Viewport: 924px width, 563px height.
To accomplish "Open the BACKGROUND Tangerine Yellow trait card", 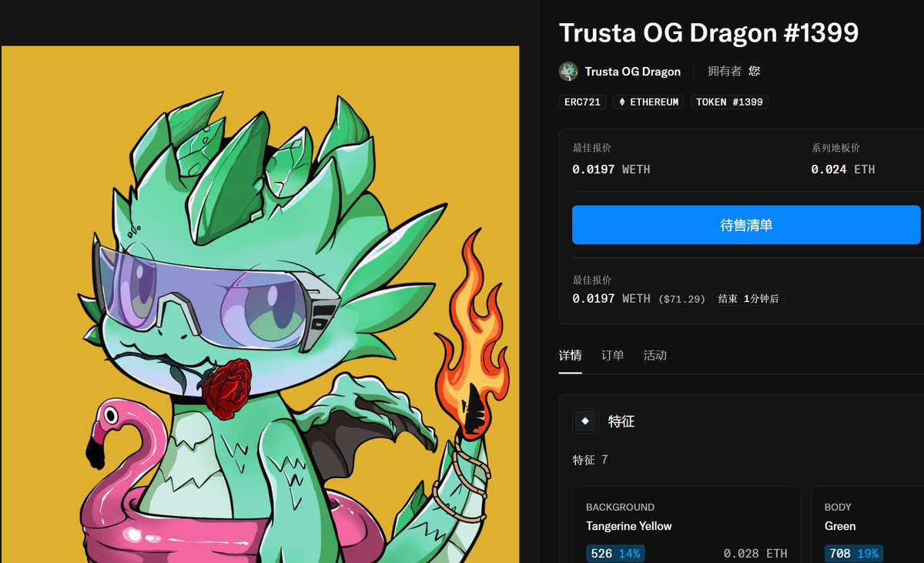I will pyautogui.click(x=686, y=524).
